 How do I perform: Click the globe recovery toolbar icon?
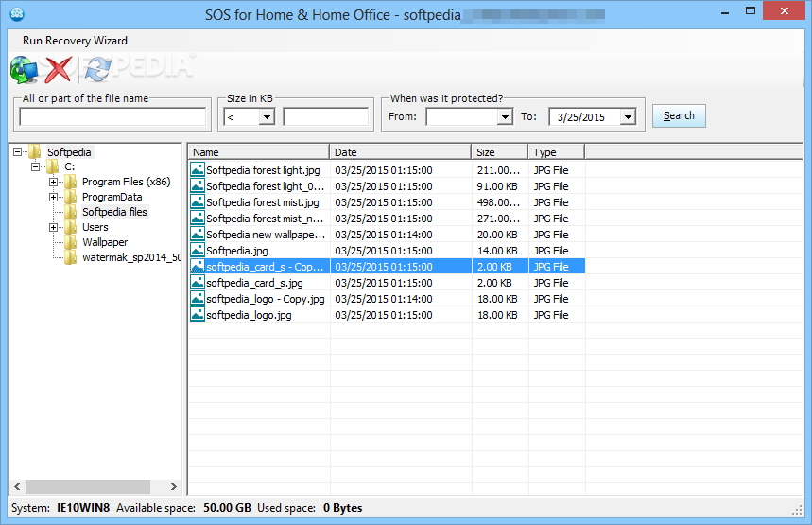pyautogui.click(x=24, y=69)
